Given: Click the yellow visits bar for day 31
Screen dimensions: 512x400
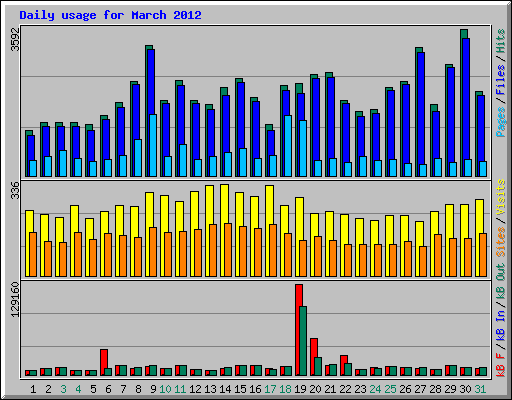Looking at the screenshot, I should (478, 238).
